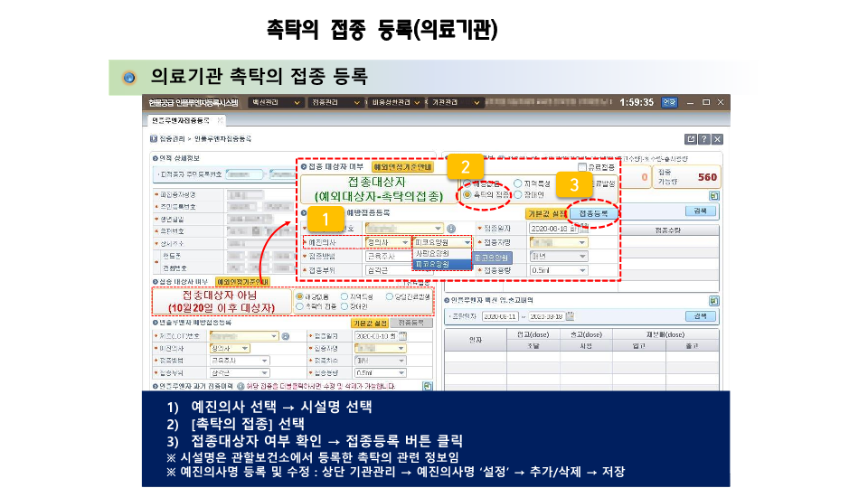Expand the facility name dropdown showing 피코요양원

point(467,242)
